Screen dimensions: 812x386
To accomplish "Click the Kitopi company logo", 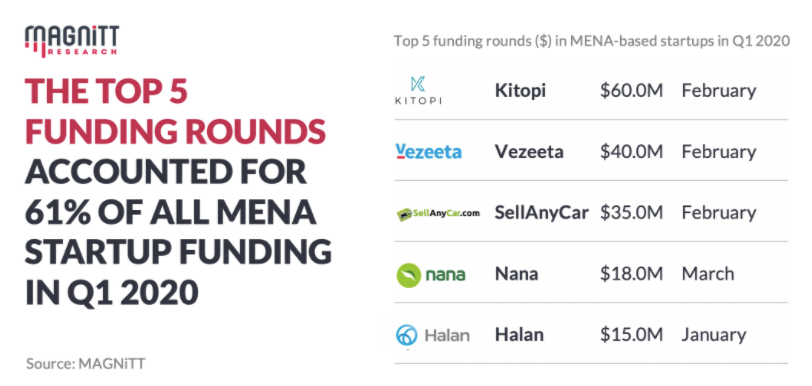I will click(x=418, y=90).
